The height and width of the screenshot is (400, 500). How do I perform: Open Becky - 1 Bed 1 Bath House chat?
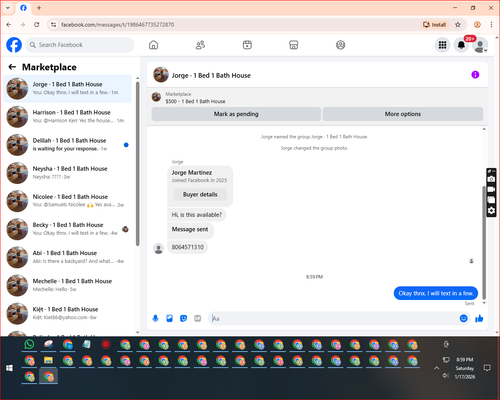point(67,229)
